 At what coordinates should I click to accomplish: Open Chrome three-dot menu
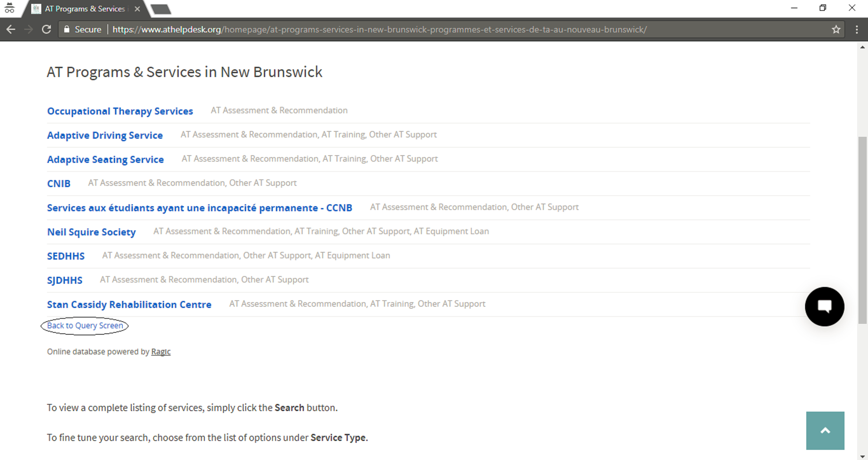point(857,30)
